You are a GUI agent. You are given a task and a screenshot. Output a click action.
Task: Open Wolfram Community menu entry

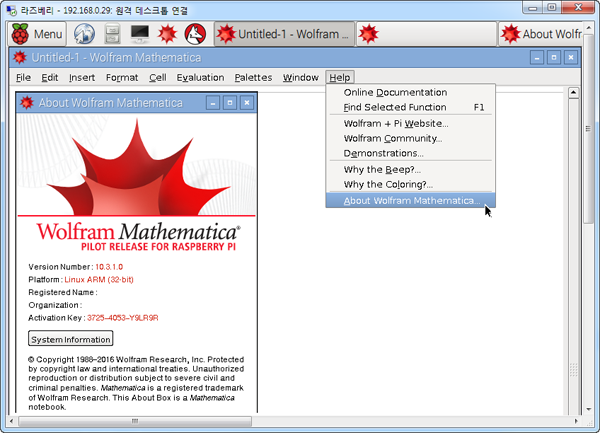click(x=411, y=138)
